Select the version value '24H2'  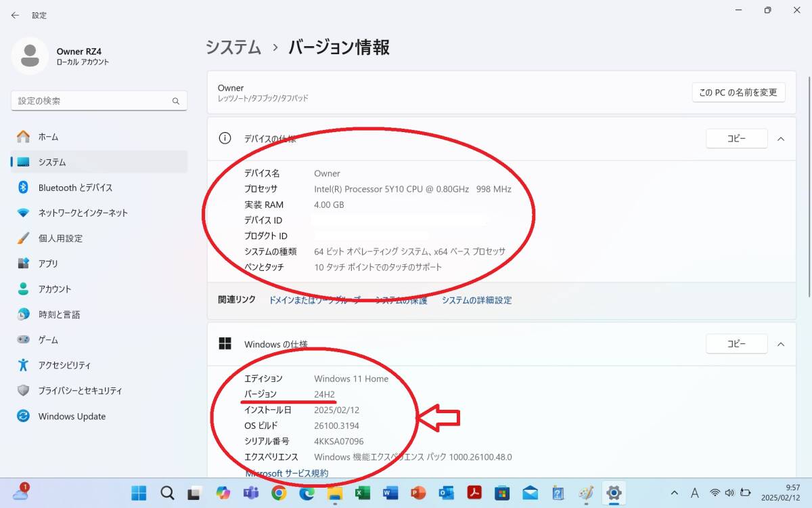coord(325,394)
